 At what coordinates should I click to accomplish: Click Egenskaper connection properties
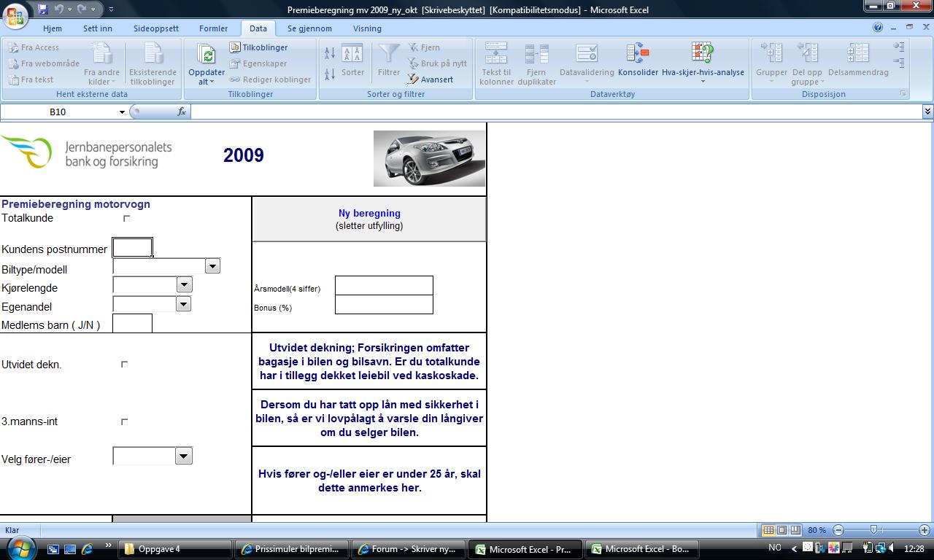pyautogui.click(x=258, y=63)
